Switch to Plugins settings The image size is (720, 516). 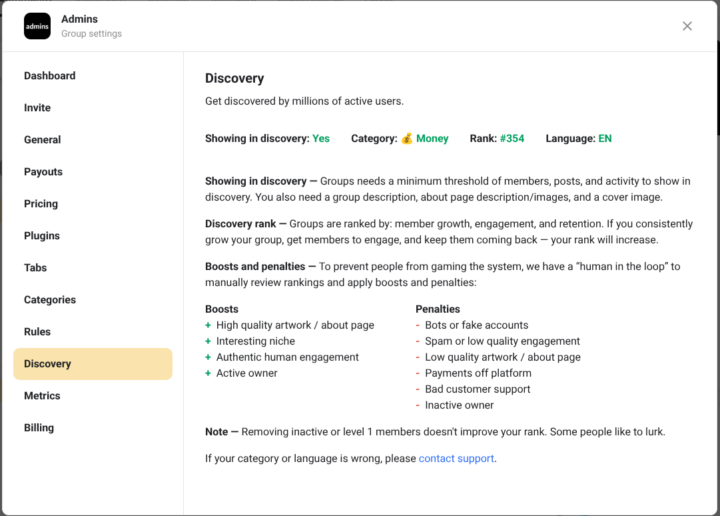click(x=42, y=236)
